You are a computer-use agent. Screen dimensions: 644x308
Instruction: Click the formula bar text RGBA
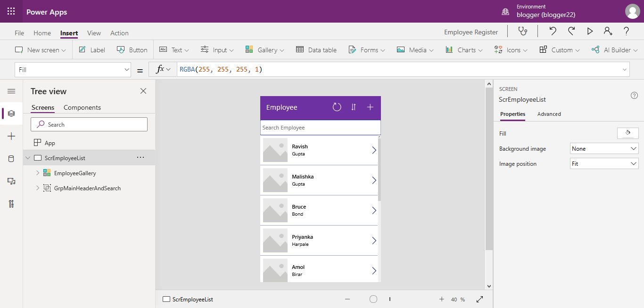[x=187, y=70]
